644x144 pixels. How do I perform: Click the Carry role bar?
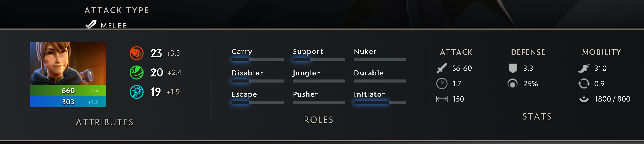pos(258,59)
